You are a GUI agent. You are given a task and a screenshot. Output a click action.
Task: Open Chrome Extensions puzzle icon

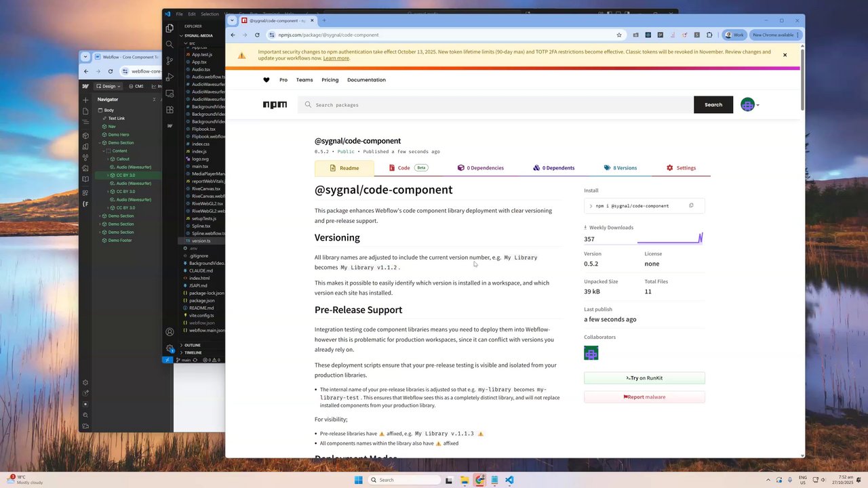[709, 35]
